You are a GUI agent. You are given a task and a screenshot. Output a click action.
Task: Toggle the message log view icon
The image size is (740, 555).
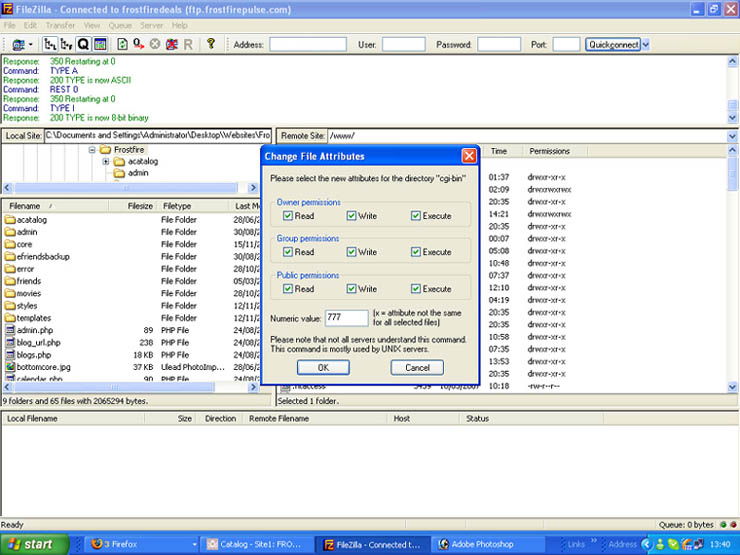click(x=100, y=44)
